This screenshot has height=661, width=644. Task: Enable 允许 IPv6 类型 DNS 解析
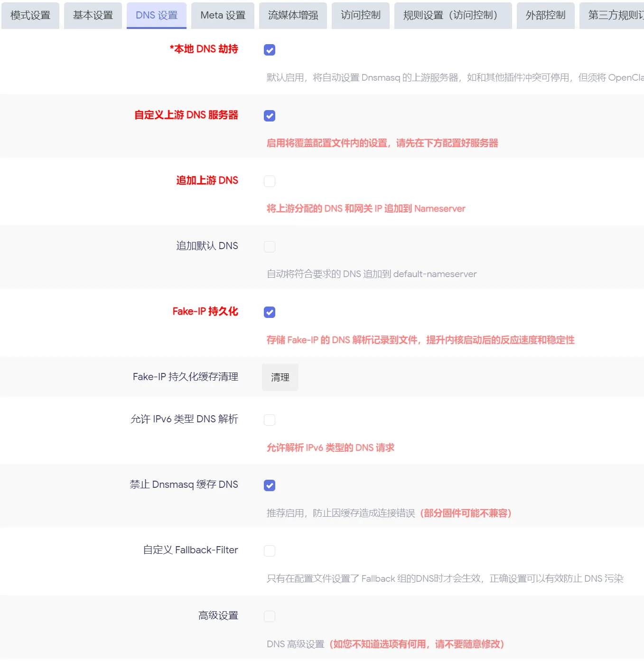click(x=270, y=420)
